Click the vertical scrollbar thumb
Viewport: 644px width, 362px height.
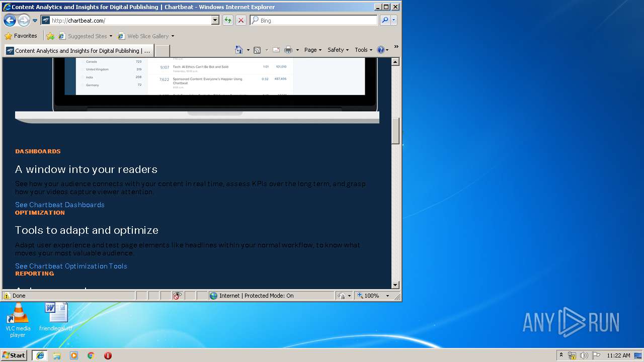(395, 131)
